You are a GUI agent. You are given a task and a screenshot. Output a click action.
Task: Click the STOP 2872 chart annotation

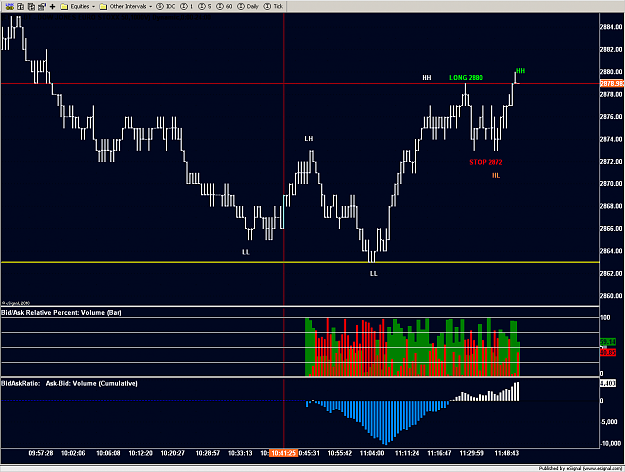coord(485,162)
